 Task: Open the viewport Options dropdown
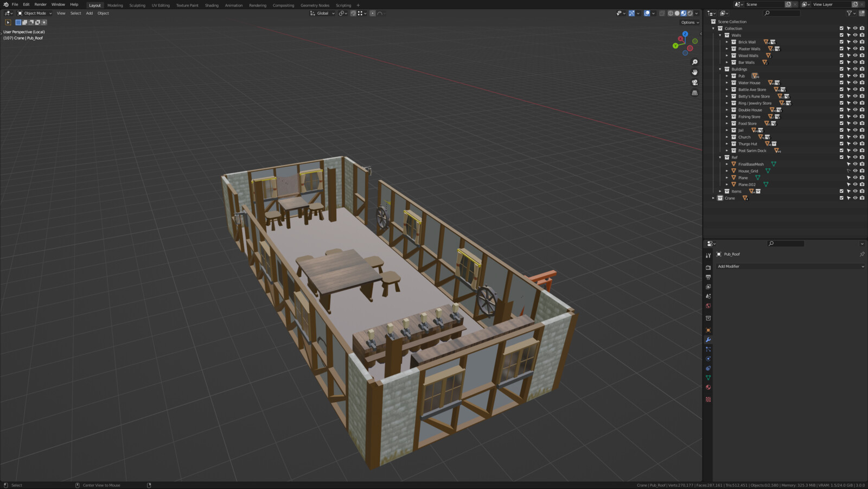[690, 22]
